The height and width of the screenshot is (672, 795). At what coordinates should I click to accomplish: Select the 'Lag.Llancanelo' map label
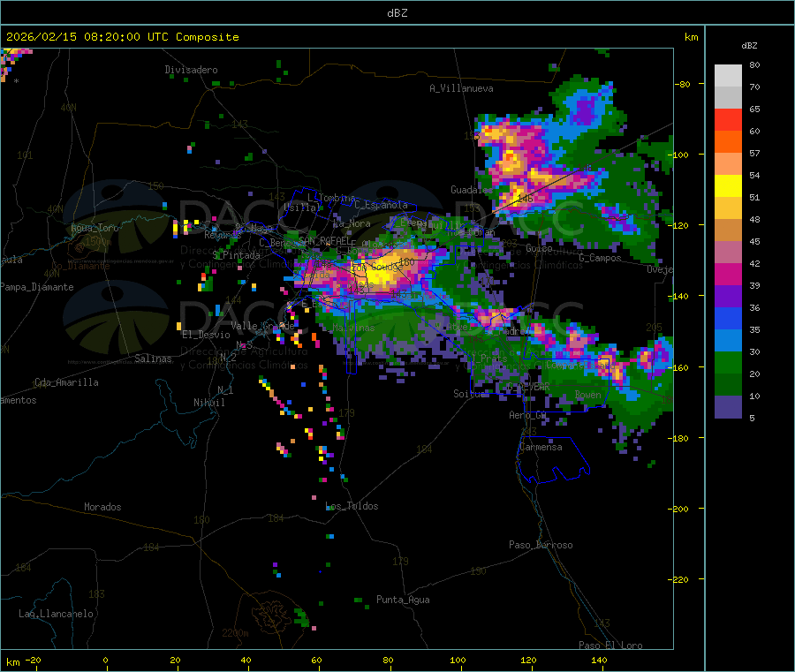[x=56, y=614]
